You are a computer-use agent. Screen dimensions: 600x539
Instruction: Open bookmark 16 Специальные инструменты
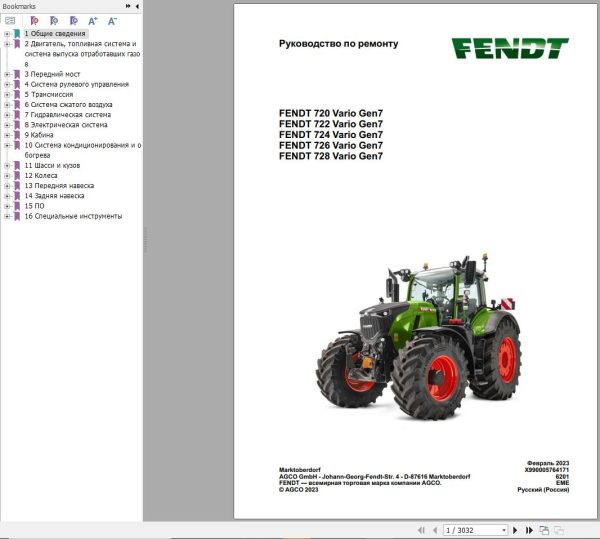pos(73,216)
